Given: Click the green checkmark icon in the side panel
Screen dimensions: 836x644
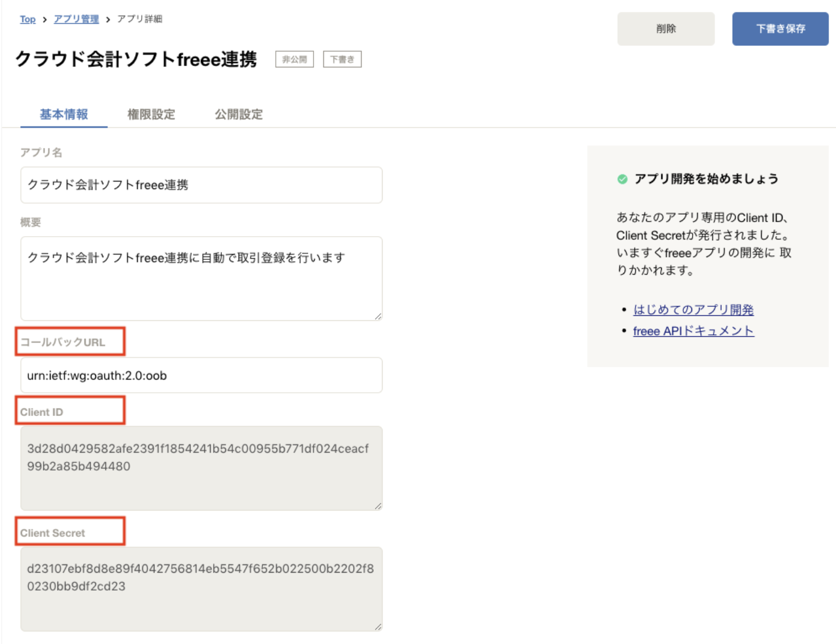Looking at the screenshot, I should [622, 179].
